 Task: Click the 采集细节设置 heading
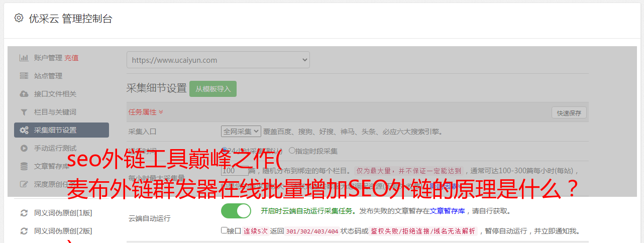[x=157, y=88]
